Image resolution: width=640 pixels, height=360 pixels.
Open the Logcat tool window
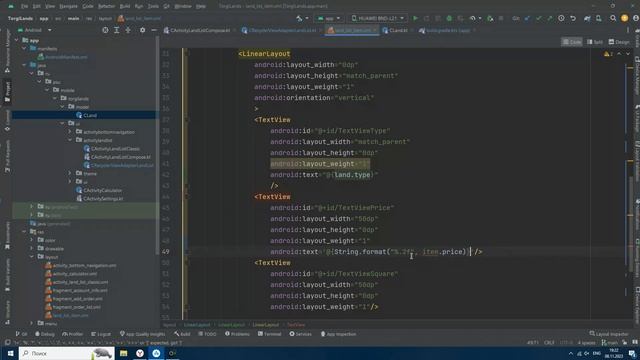(x=100, y=334)
